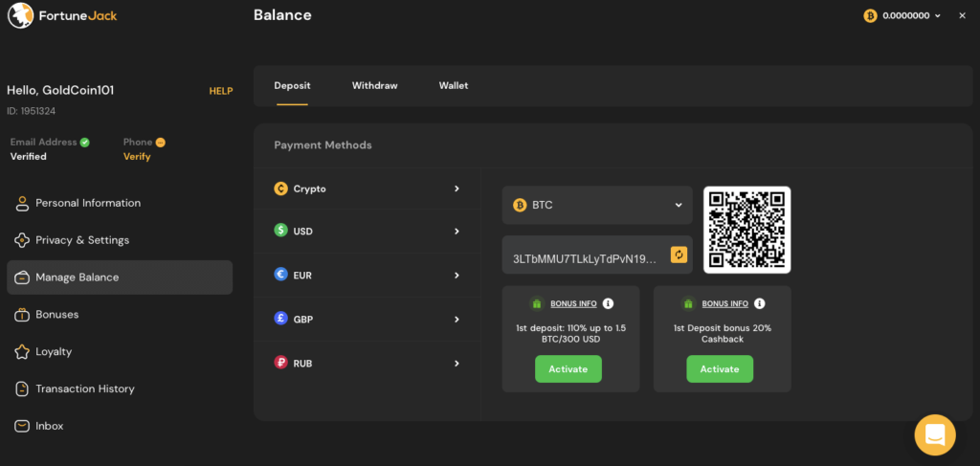The image size is (980, 466).
Task: Click the orange Crypto coin icon
Action: tap(281, 189)
